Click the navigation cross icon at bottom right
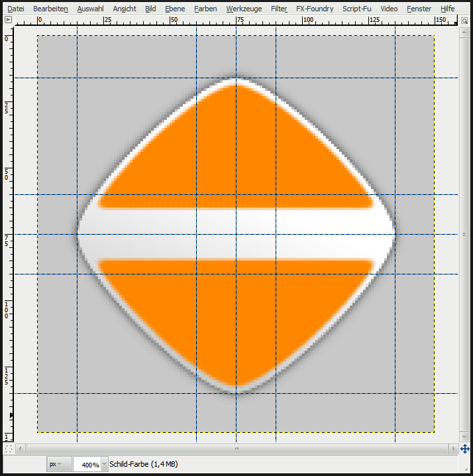 464,448
